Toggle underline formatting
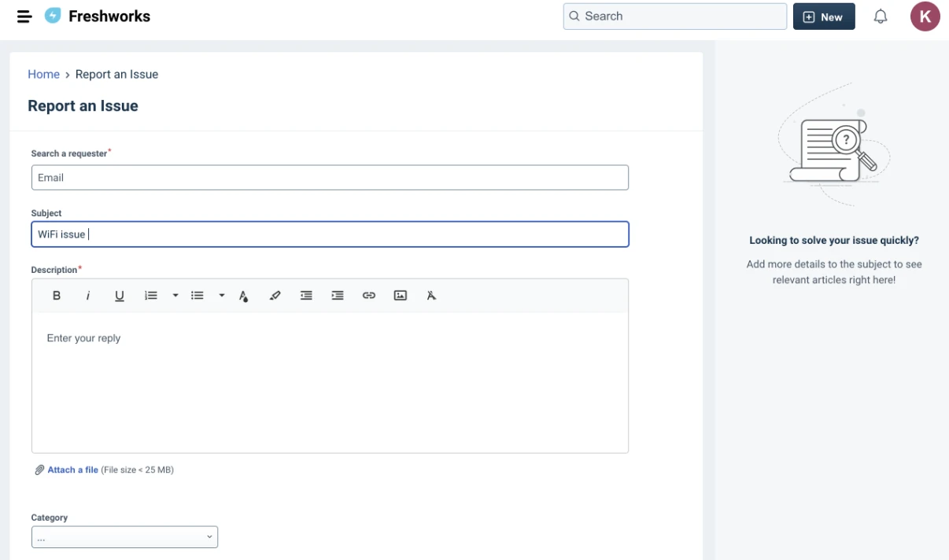Viewport: 949px width, 560px height. [x=120, y=296]
